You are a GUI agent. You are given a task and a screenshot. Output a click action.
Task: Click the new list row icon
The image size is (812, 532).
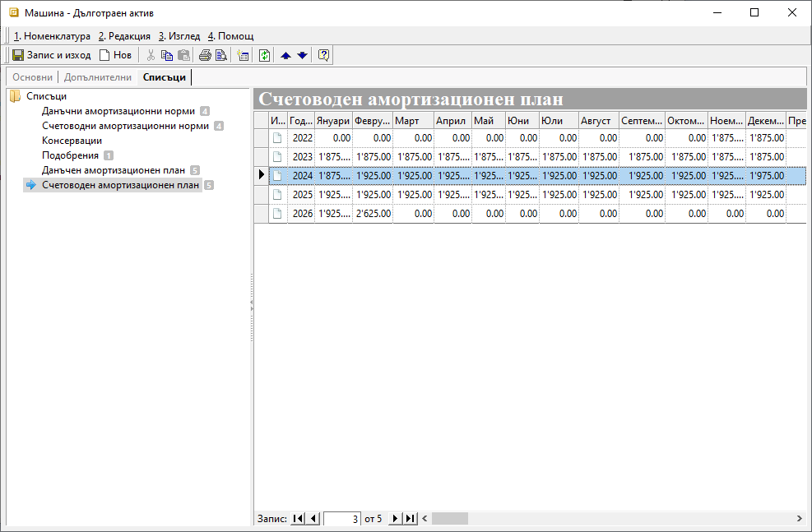pyautogui.click(x=243, y=55)
